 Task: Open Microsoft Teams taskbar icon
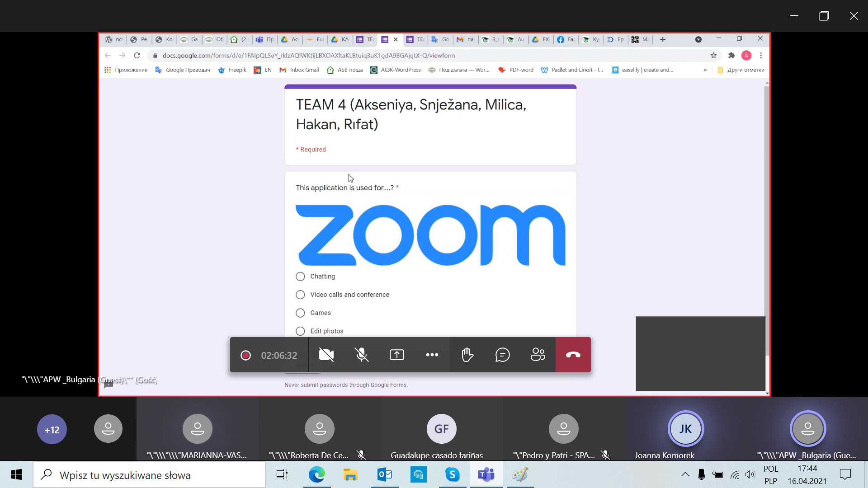(486, 474)
